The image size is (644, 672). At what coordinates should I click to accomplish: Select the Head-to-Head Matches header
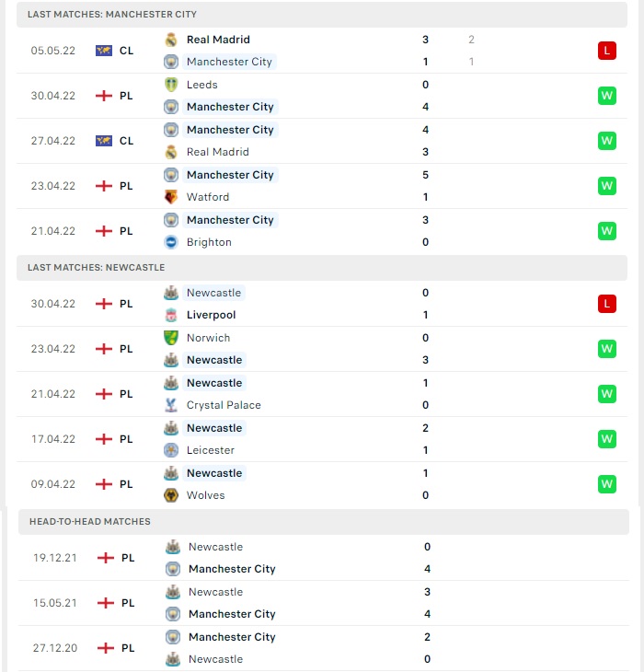[324, 522]
